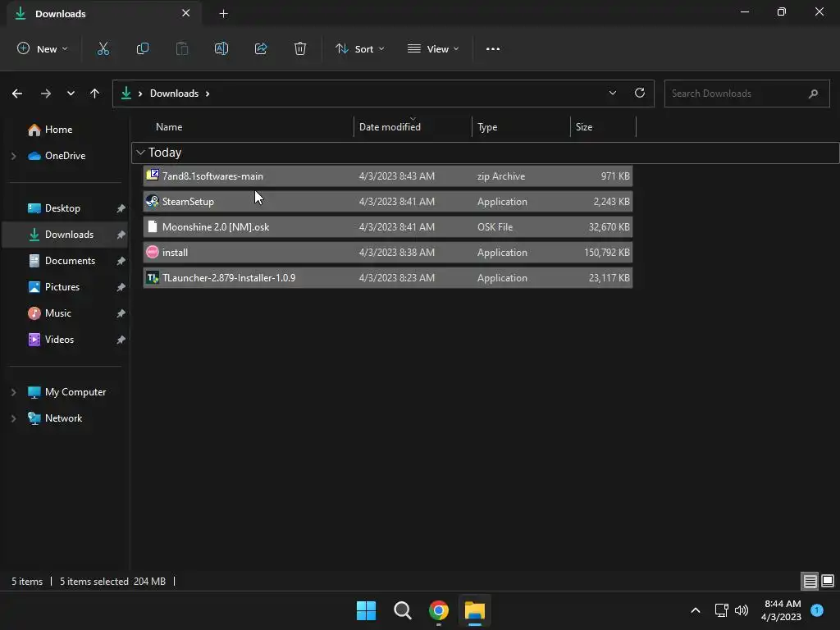Click the 7and8.1softwares-main zip icon
Screen dimensions: 840x630
pos(152,175)
